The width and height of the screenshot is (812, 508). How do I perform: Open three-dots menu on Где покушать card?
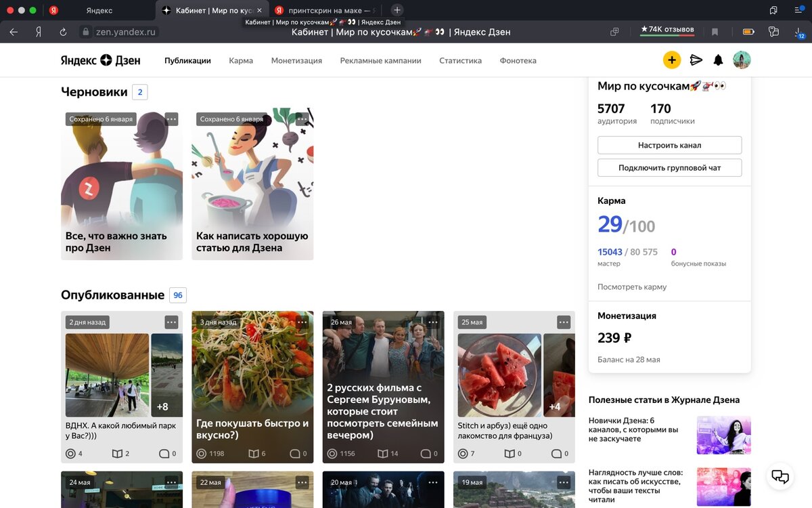[x=302, y=322]
